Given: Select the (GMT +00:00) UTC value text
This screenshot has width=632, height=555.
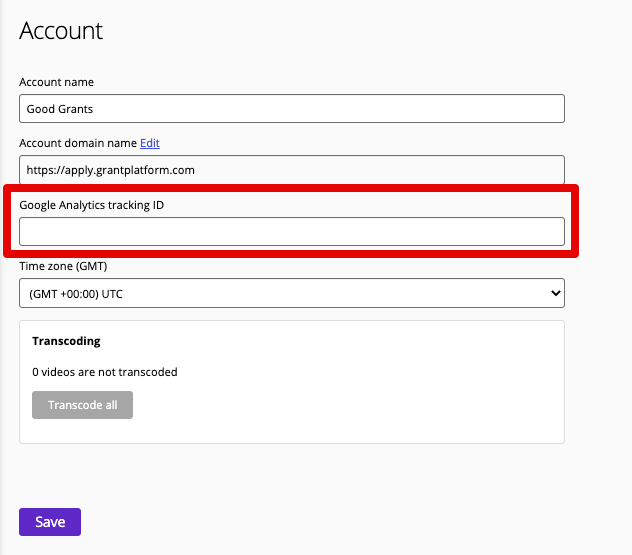Looking at the screenshot, I should 76,294.
